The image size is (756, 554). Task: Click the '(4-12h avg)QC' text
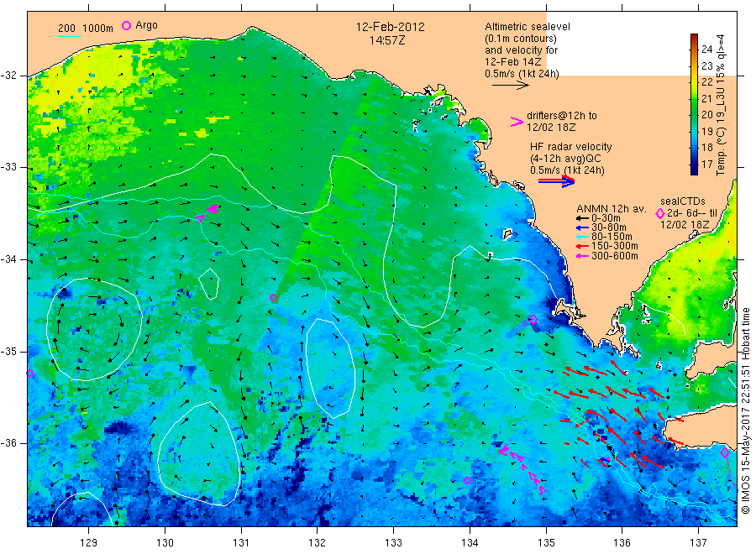565,159
